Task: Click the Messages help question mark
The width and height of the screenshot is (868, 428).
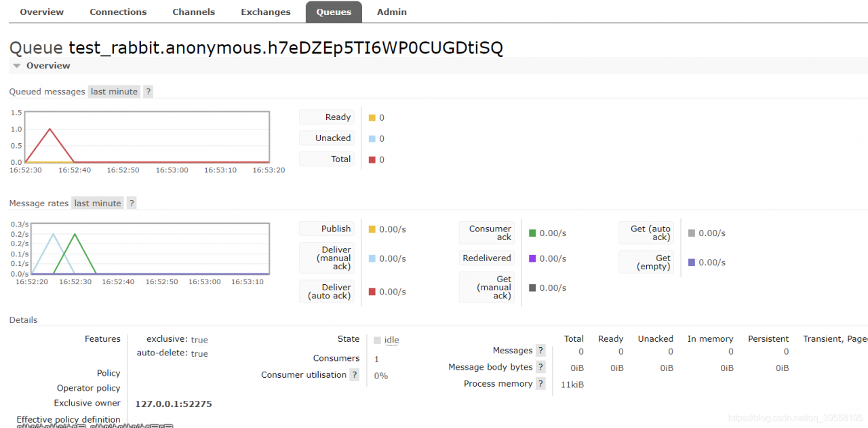Action: click(540, 351)
